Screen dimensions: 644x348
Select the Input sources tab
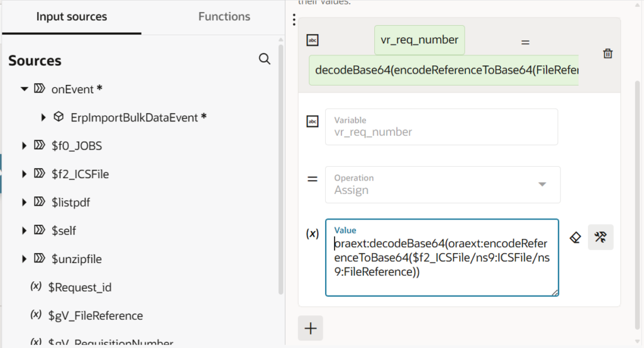[72, 17]
